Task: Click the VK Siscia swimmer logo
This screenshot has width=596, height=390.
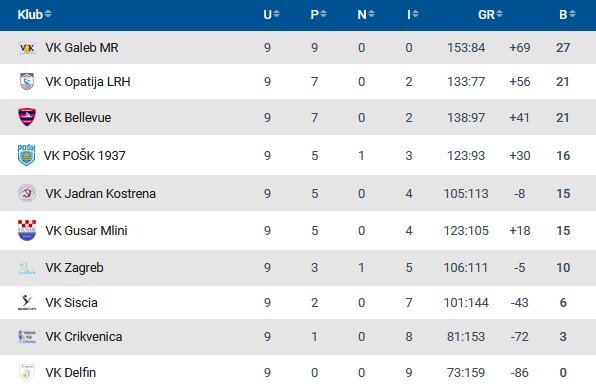Action: click(x=27, y=303)
